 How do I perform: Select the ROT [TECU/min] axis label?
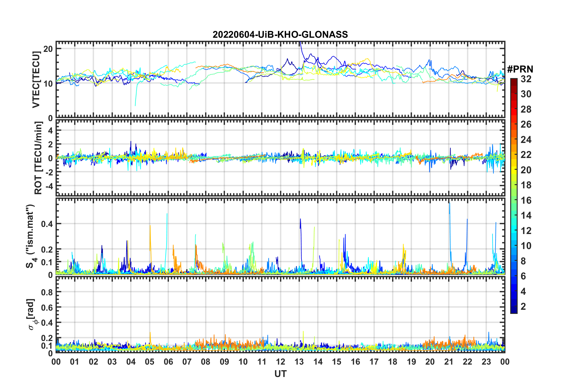[38, 158]
